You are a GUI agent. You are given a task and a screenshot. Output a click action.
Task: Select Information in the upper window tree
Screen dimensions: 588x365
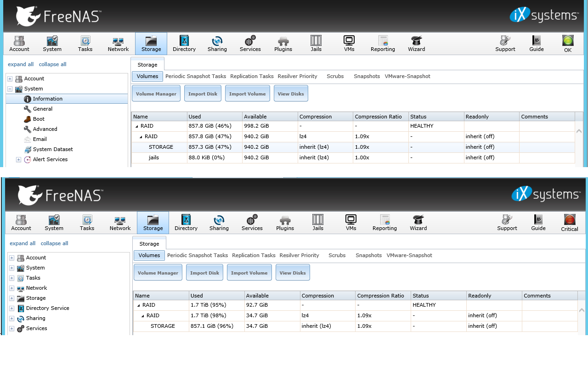point(67,99)
